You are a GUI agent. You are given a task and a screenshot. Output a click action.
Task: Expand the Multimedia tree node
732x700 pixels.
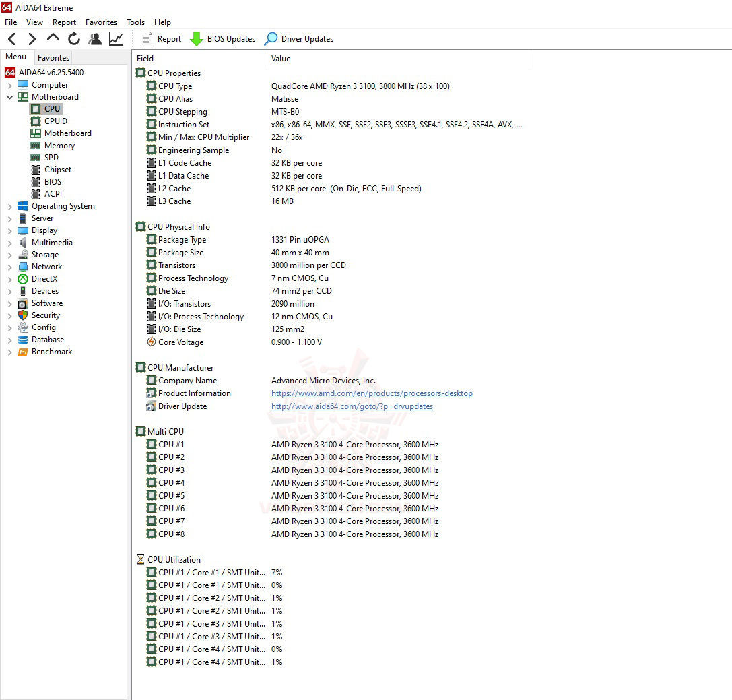click(10, 243)
